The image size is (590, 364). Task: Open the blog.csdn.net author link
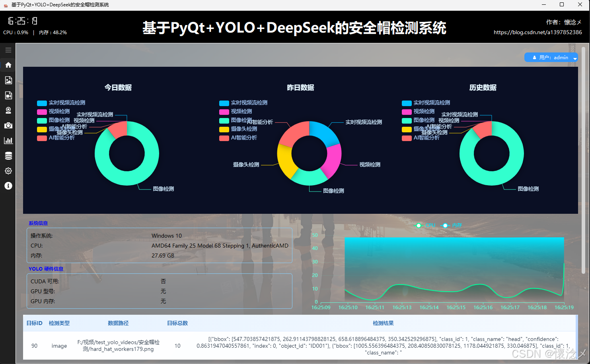tap(537, 32)
